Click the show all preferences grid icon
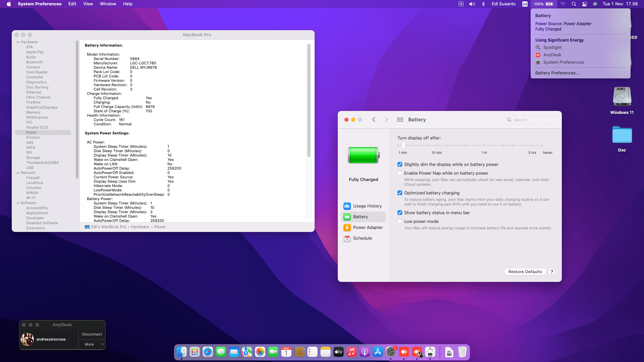Viewport: 644px width, 362px height. point(400,120)
